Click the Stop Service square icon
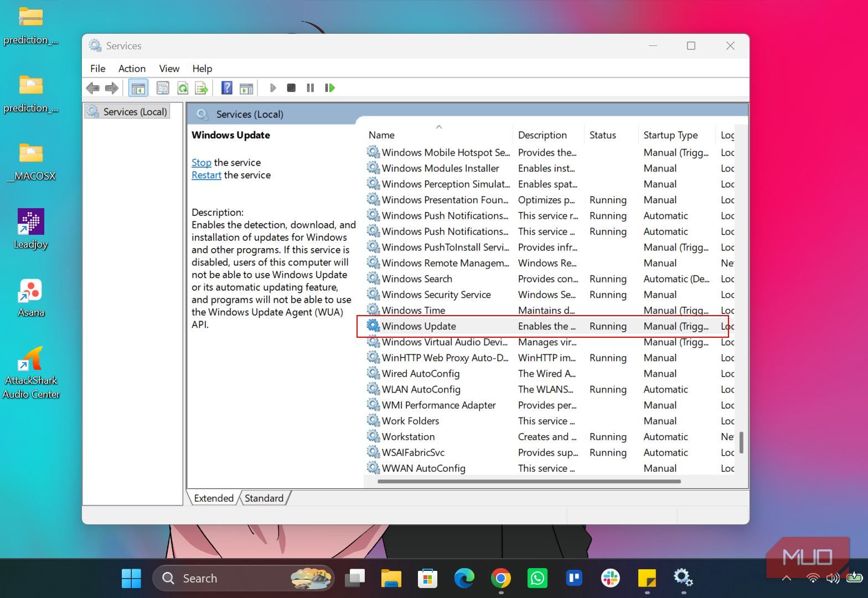Viewport: 868px width, 598px height. [x=291, y=87]
